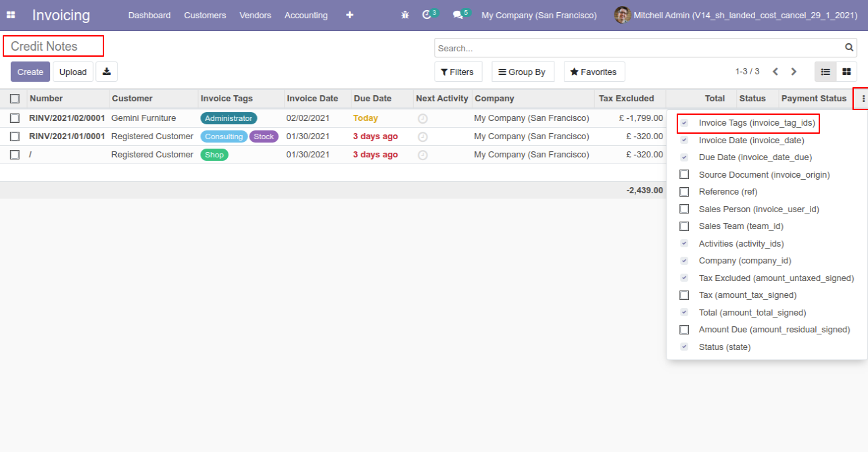Go to the previous page arrow

775,72
